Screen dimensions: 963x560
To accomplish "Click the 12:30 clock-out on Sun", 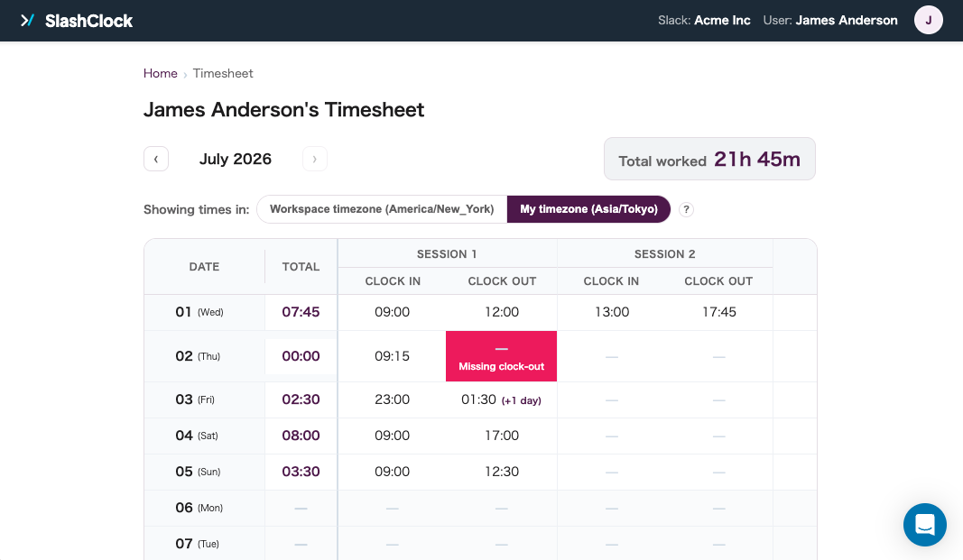I will 502,473.
